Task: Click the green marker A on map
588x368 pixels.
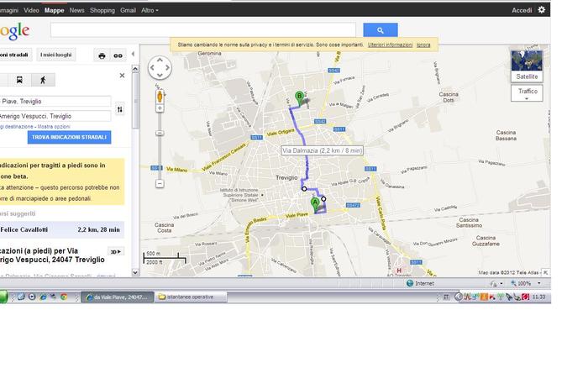Action: coord(315,205)
